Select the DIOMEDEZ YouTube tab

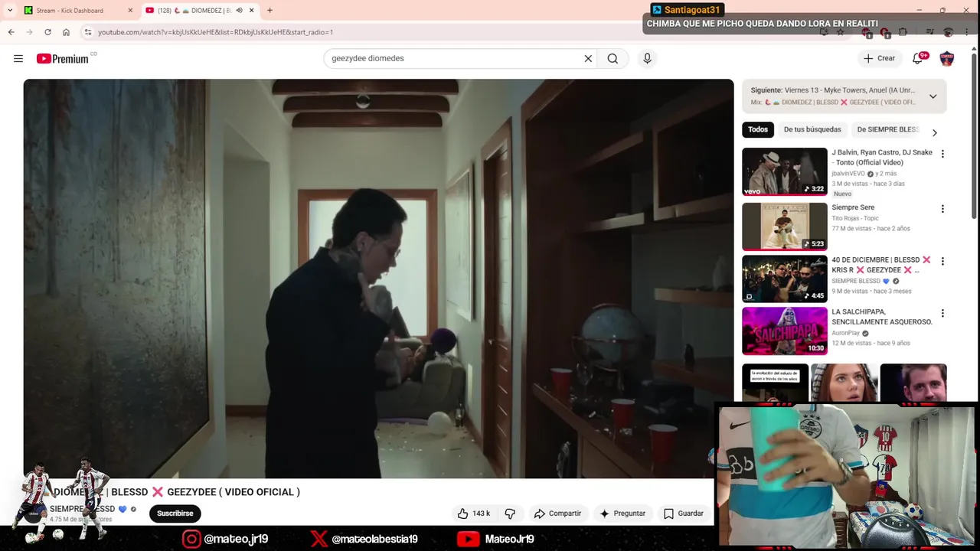click(x=199, y=11)
